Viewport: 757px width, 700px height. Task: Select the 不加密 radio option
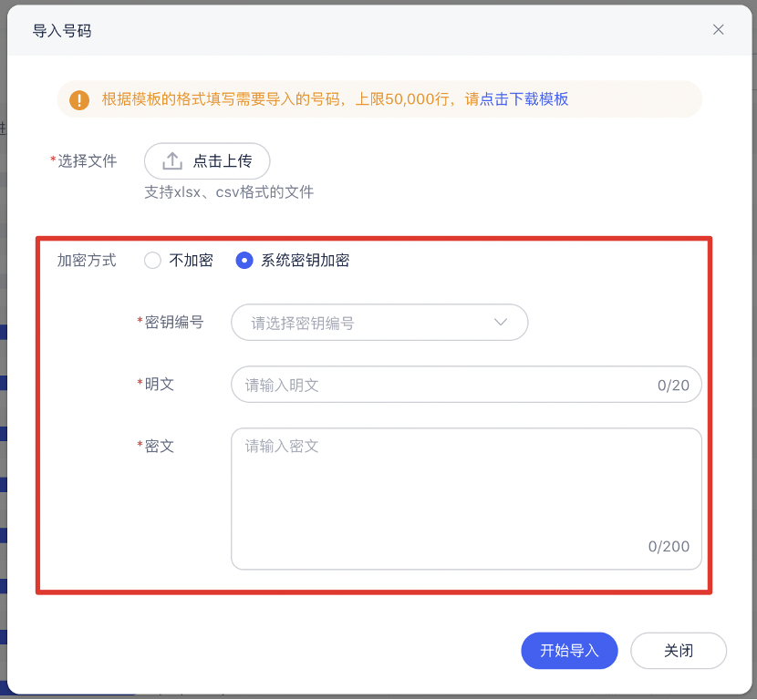pos(152,261)
